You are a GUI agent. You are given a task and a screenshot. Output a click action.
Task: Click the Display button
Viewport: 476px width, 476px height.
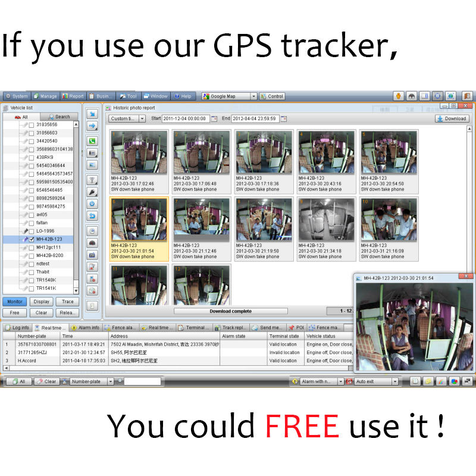click(x=41, y=302)
